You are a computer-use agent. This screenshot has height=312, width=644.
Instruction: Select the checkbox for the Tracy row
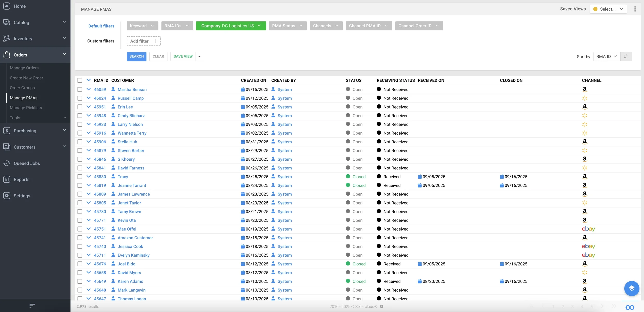80,177
